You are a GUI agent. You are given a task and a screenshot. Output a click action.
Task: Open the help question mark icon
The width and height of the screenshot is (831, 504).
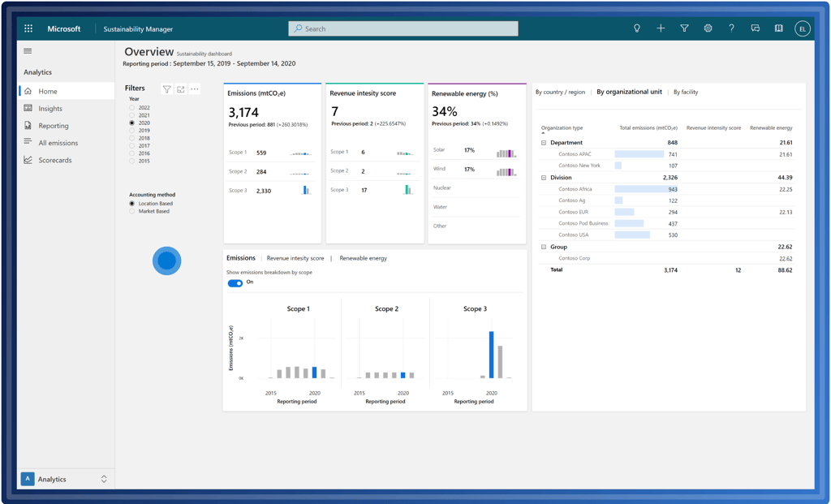click(x=731, y=28)
